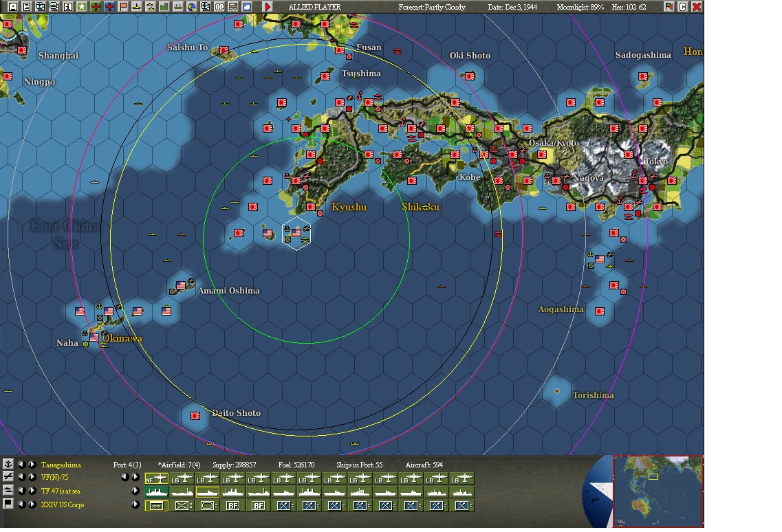The width and height of the screenshot is (782, 532).
Task: Select the green-highlighted first ship icon
Action: click(157, 493)
